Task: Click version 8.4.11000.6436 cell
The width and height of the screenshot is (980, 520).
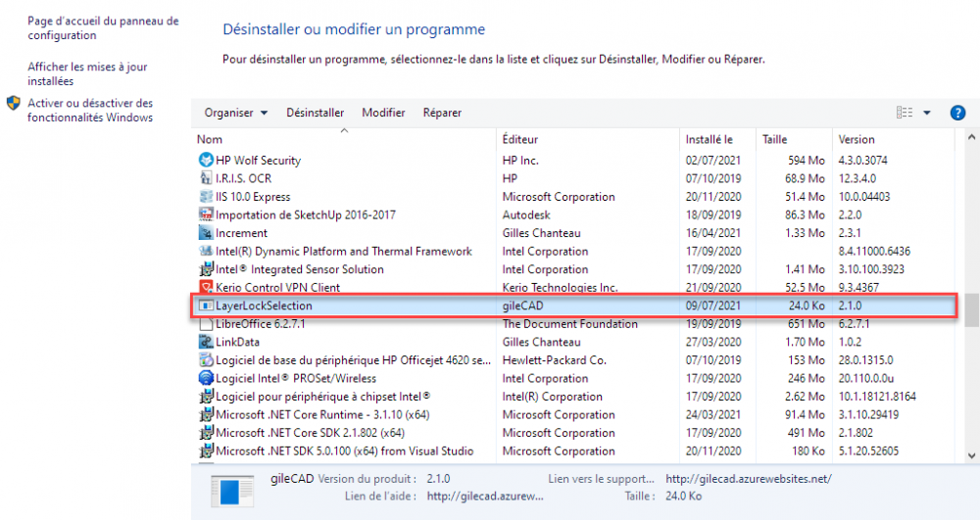Action: [x=874, y=251]
